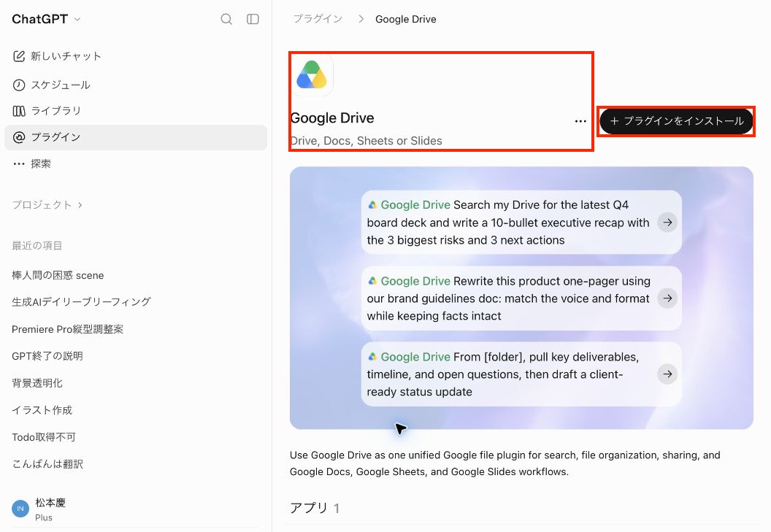This screenshot has height=532, width=771.
Task: Open chat 背景透明化
Action: tap(37, 383)
